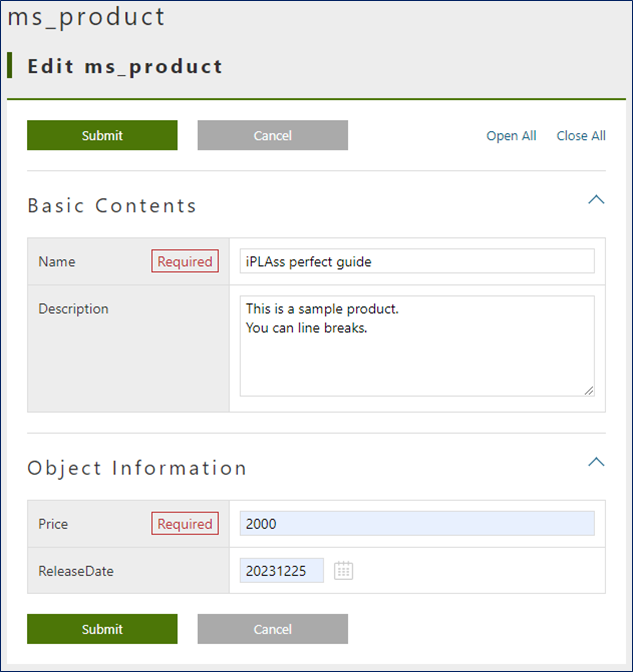633x672 pixels.
Task: Click the ms_product page header text
Action: pyautogui.click(x=86, y=18)
